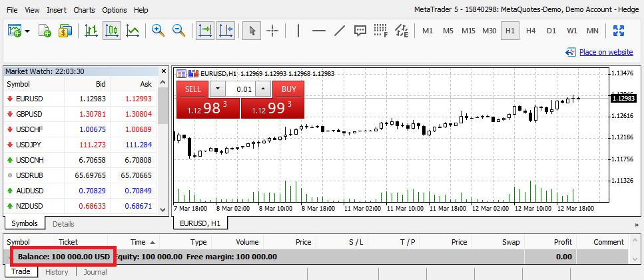Increase trade volume with up arrow

coord(263,89)
